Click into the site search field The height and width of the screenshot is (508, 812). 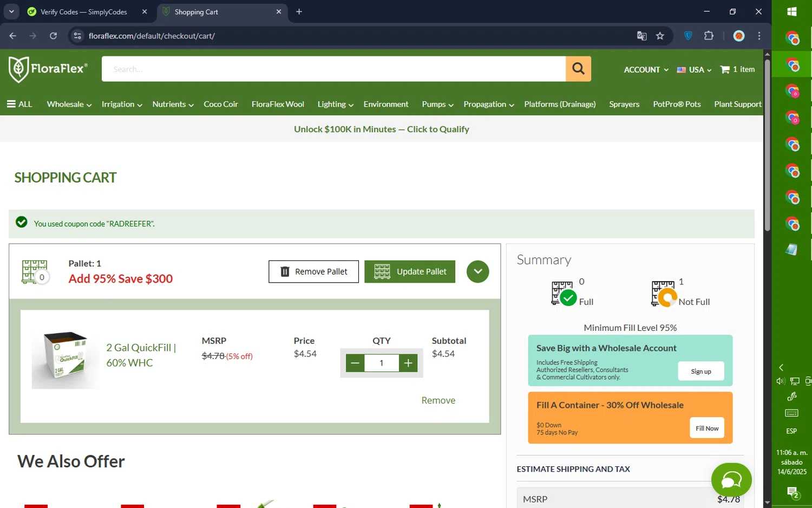click(x=333, y=69)
